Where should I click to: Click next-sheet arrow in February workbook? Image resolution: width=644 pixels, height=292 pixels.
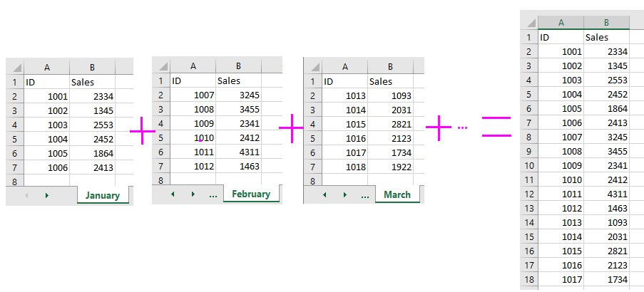[193, 194]
